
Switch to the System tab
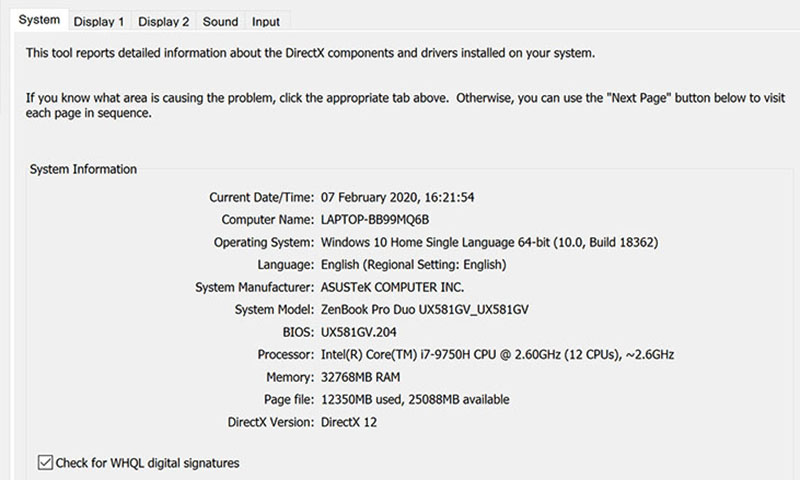click(40, 20)
